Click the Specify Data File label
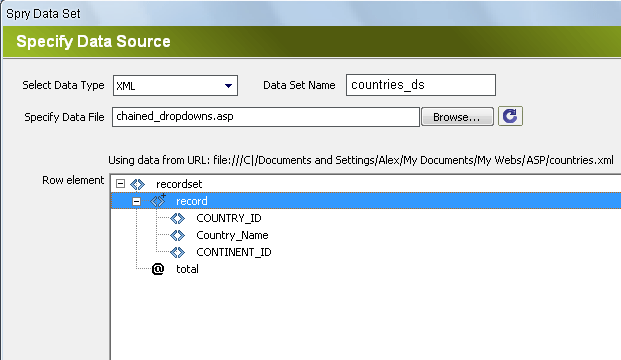621x360 pixels. pyautogui.click(x=64, y=117)
